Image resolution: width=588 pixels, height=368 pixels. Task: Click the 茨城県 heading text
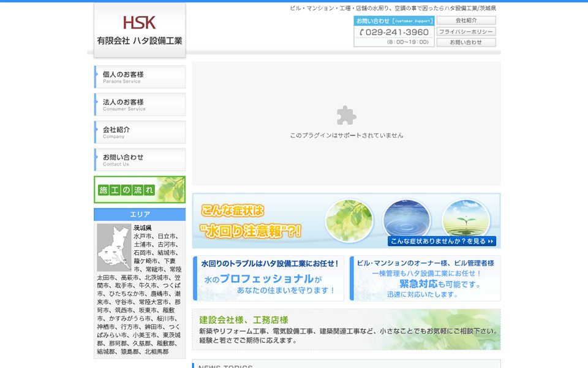pyautogui.click(x=143, y=228)
